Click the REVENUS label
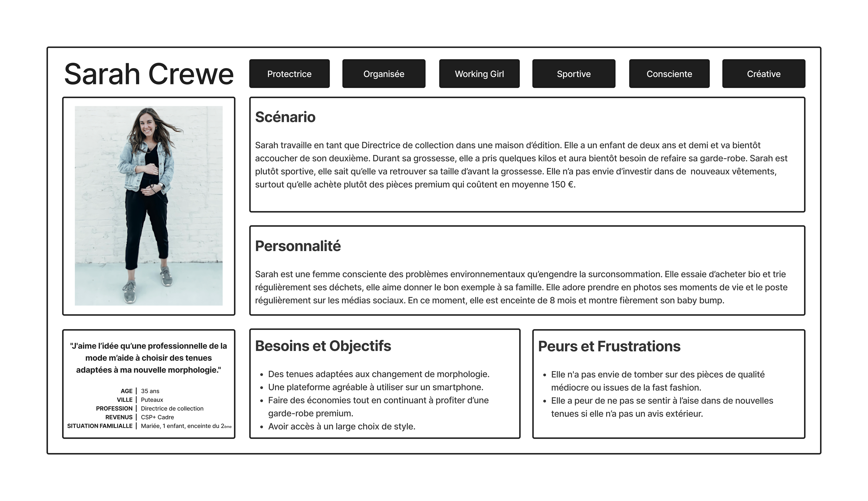 click(x=119, y=417)
